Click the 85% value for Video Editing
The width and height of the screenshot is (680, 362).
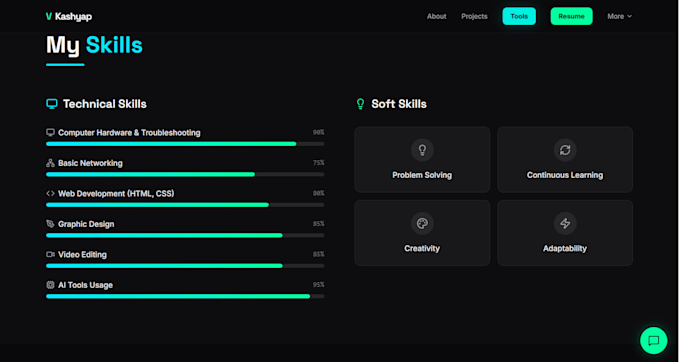pyautogui.click(x=318, y=254)
